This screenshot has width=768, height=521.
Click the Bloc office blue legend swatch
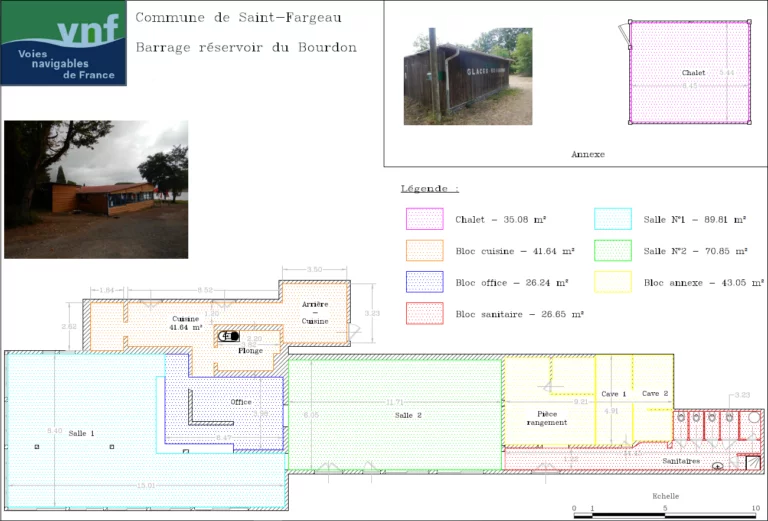423,282
